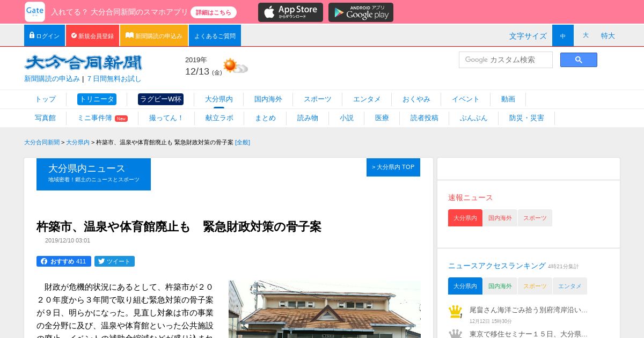644x338 pixels.
Task: Open the 読者投稿 submenu item
Action: 425,118
